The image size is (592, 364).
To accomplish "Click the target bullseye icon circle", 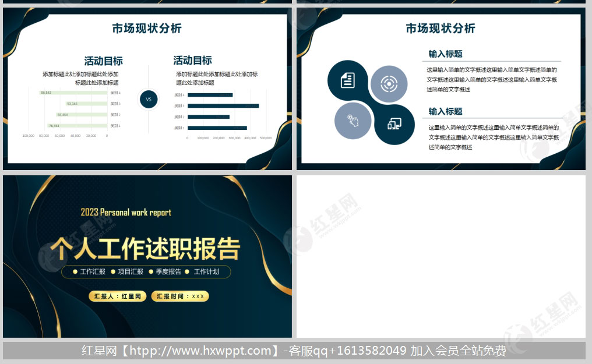I will [389, 84].
